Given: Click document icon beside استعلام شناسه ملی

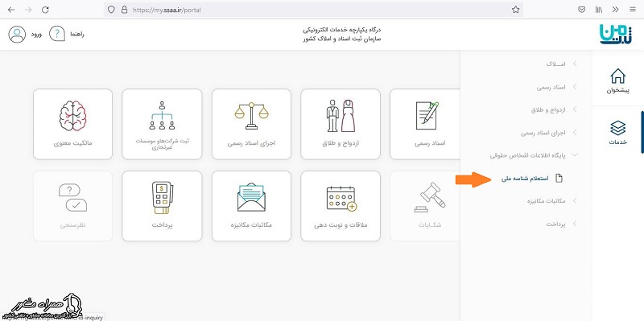Looking at the screenshot, I should pyautogui.click(x=559, y=178).
